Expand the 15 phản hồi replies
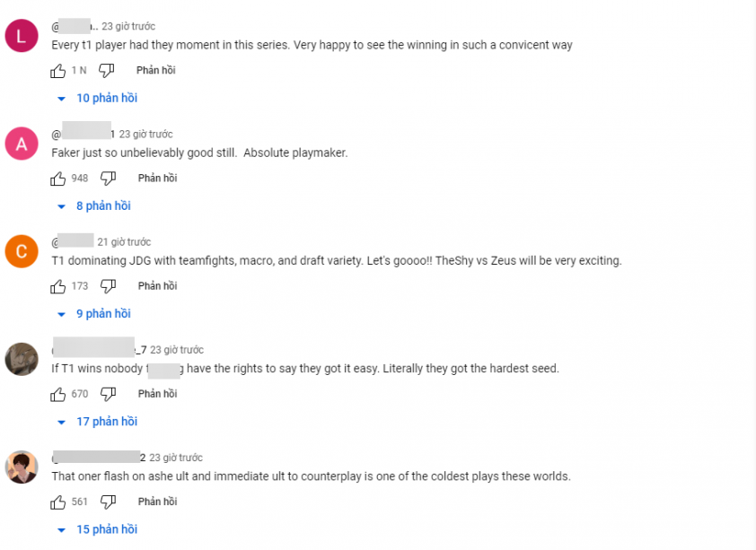Image resolution: width=756 pixels, height=550 pixels. click(97, 529)
